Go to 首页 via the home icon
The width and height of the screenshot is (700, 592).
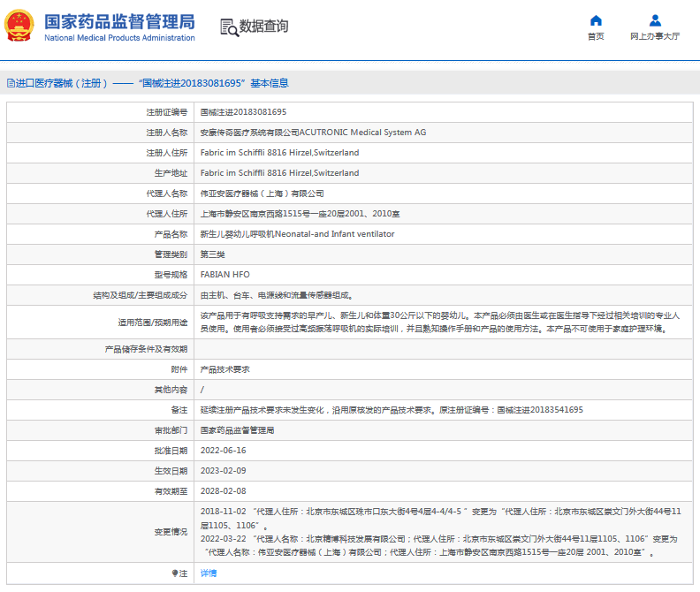(596, 20)
